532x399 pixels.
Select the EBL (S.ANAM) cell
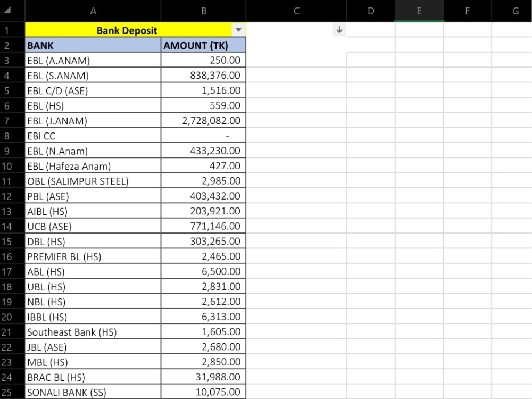[93, 75]
